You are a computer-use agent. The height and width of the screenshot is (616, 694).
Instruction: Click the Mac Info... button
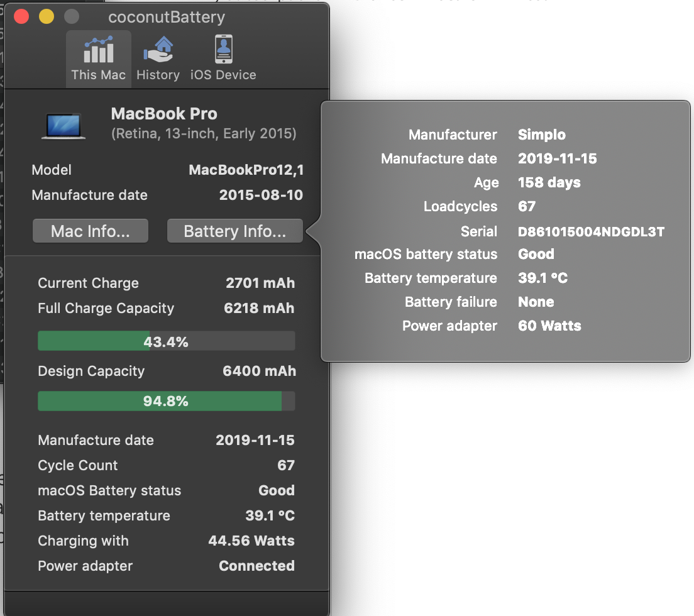tap(91, 231)
